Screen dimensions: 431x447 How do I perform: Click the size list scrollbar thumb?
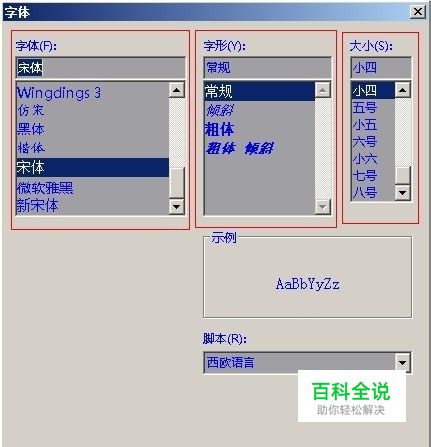(403, 175)
